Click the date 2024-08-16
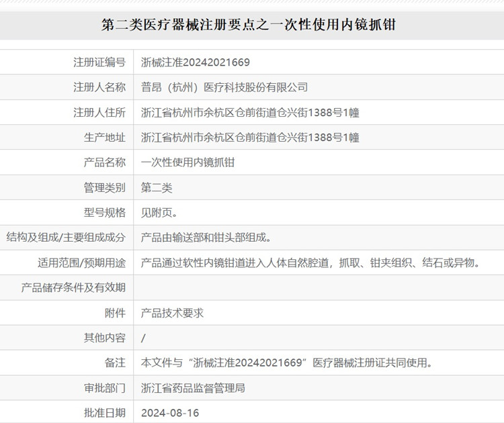 pos(170,413)
